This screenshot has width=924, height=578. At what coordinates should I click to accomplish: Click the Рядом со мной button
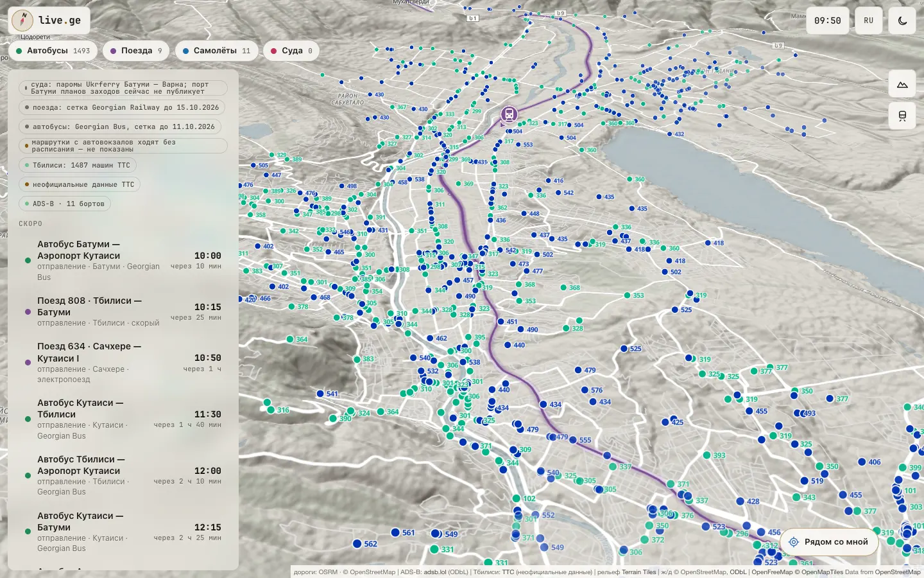(x=828, y=542)
